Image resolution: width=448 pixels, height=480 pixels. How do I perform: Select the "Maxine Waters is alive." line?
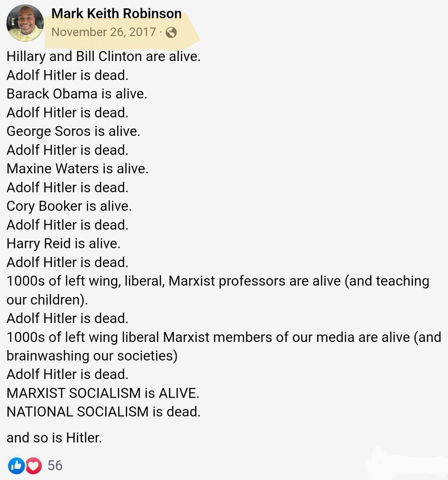pyautogui.click(x=77, y=168)
